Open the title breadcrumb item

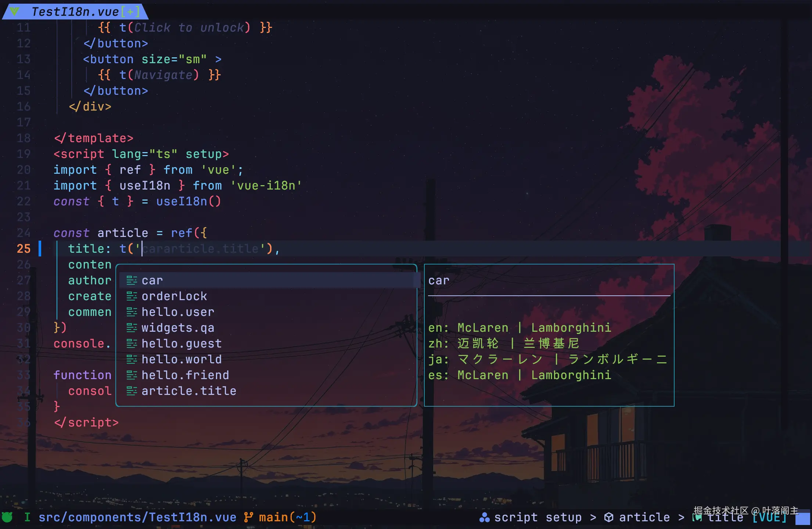726,517
